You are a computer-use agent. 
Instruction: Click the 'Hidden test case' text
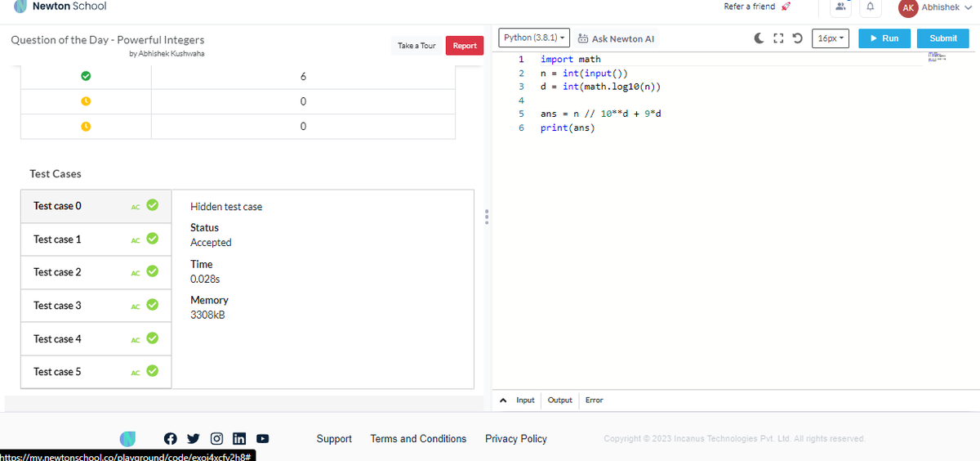(226, 207)
